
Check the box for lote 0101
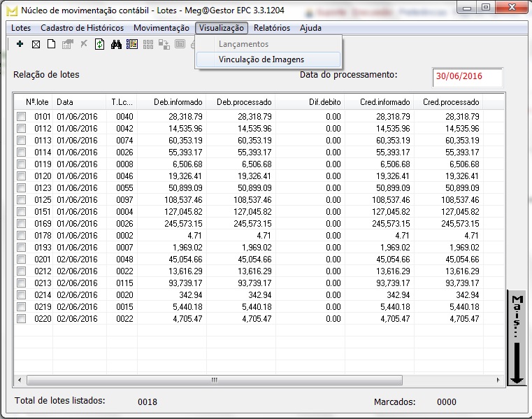point(22,117)
